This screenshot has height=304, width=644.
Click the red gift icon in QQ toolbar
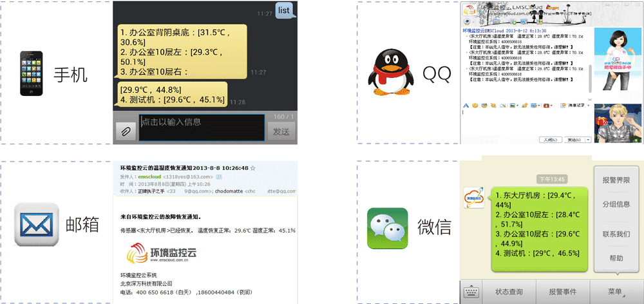pos(546,106)
